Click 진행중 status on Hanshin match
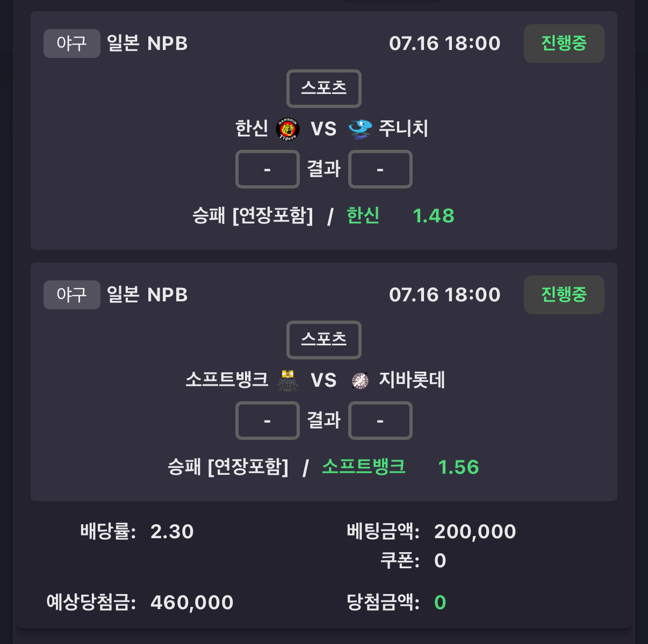This screenshot has height=644, width=648. pos(564,44)
